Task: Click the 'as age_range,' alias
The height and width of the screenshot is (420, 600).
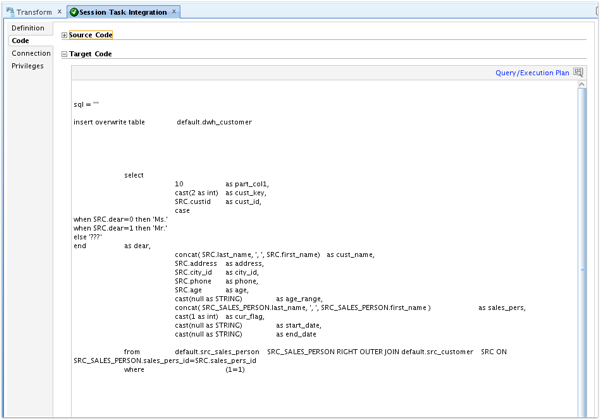Action: [299, 299]
